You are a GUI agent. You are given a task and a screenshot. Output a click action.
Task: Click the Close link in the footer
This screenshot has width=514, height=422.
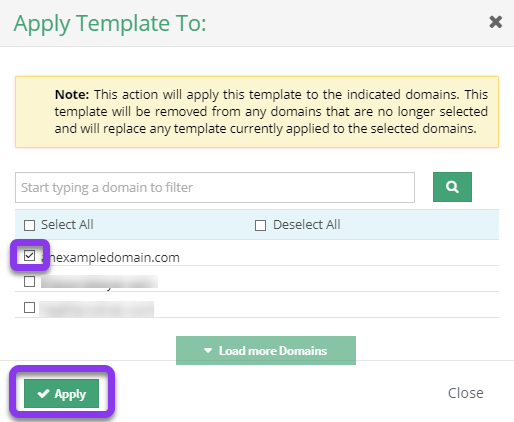466,393
